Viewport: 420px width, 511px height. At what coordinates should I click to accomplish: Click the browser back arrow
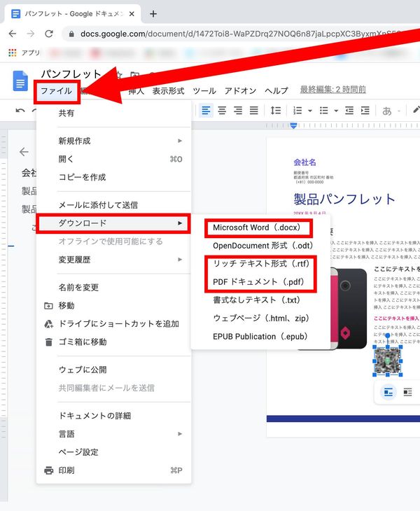click(x=13, y=33)
